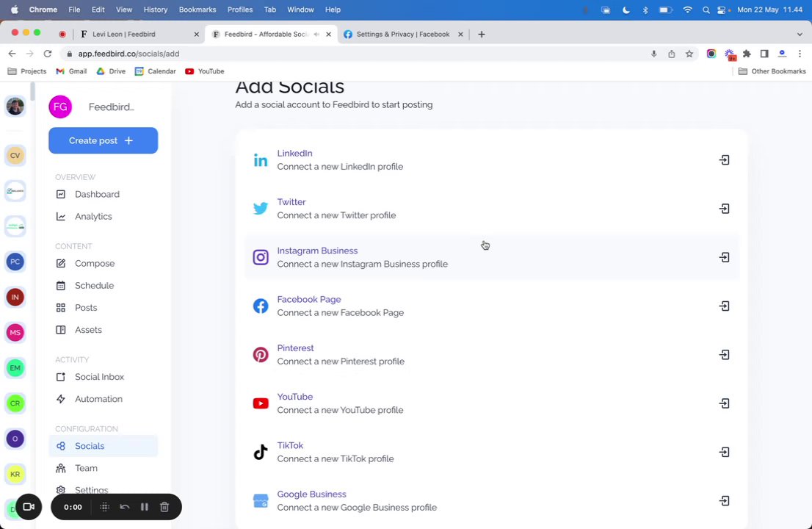Screen dimensions: 812x529
Task: Click connect arrow icon for Google Business
Action: (725, 501)
